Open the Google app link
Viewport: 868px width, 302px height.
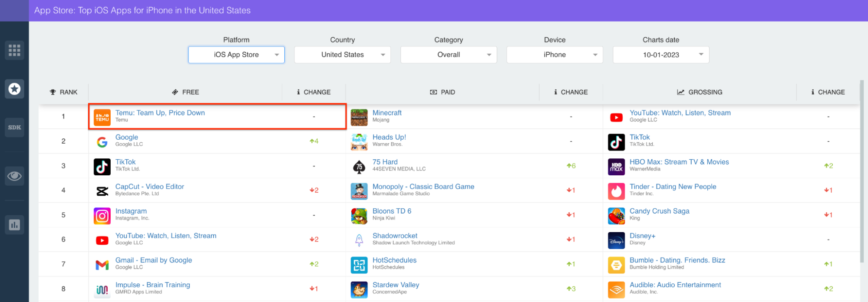pos(127,137)
